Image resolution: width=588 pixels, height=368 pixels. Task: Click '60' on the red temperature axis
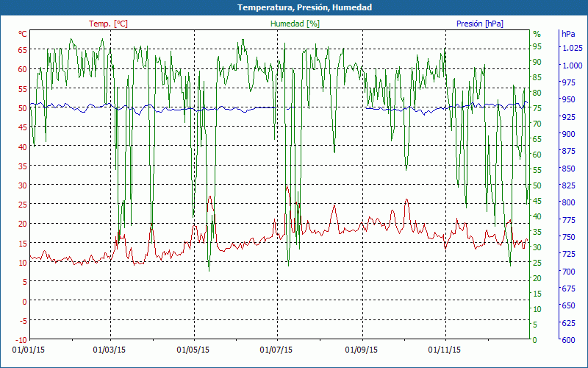pos(23,69)
